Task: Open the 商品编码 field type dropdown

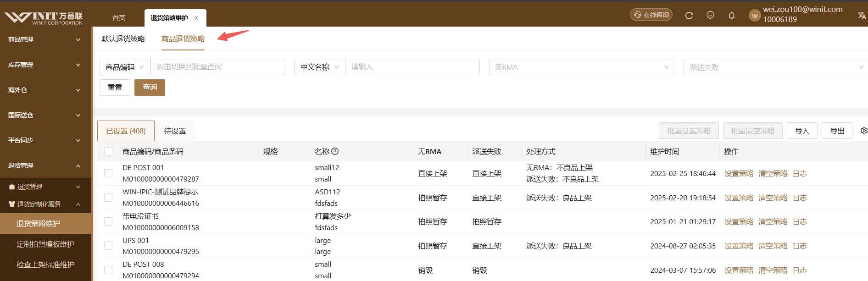Action: pyautogui.click(x=125, y=67)
